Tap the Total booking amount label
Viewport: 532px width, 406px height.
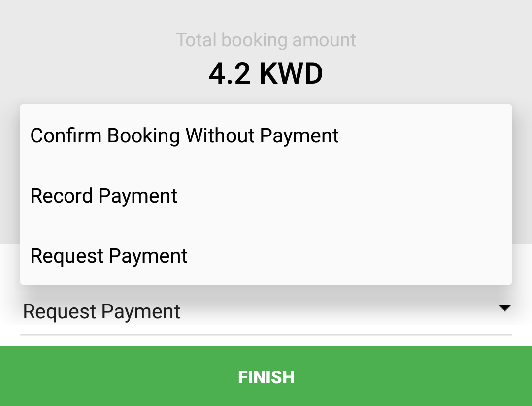coord(266,40)
